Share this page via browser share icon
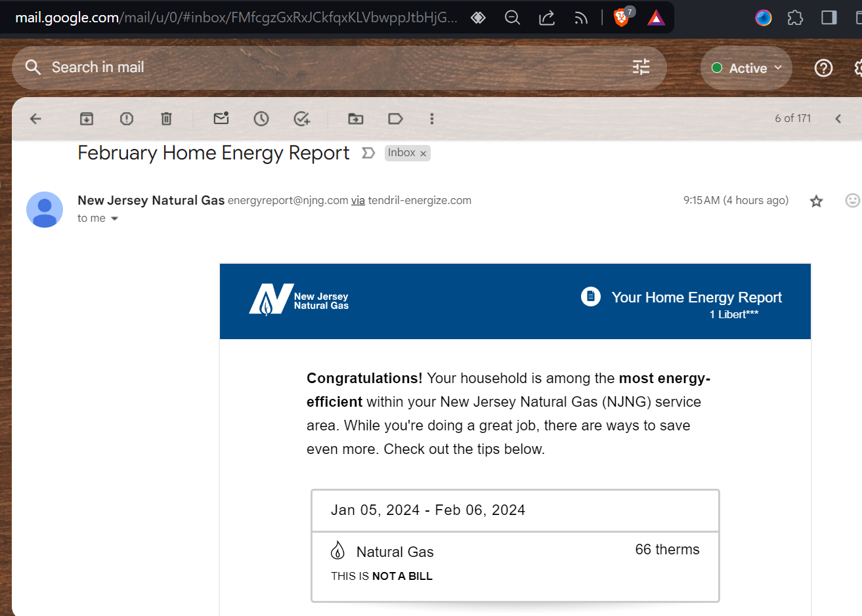The height and width of the screenshot is (616, 862). click(547, 18)
